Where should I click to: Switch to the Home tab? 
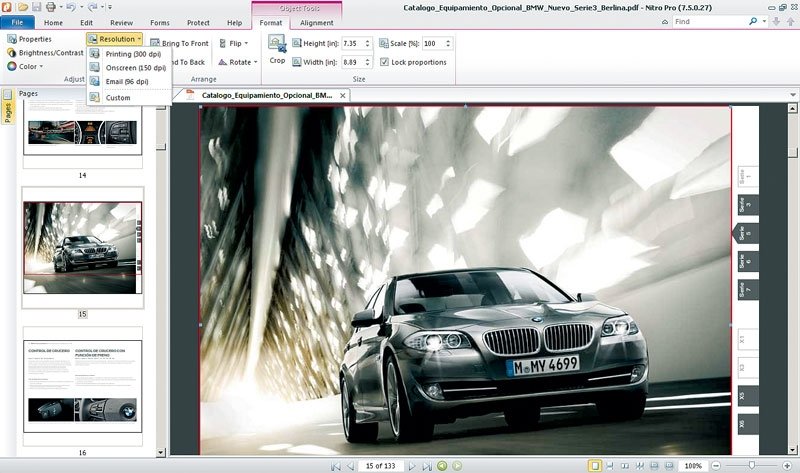pyautogui.click(x=53, y=23)
